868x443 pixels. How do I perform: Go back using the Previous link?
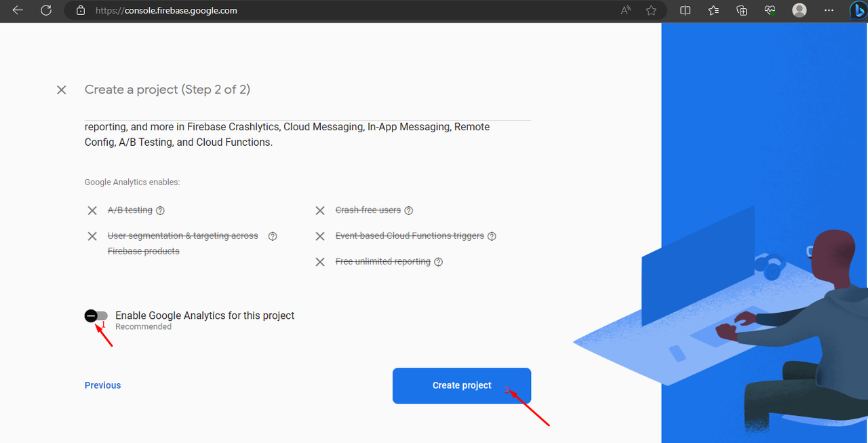[x=102, y=385]
